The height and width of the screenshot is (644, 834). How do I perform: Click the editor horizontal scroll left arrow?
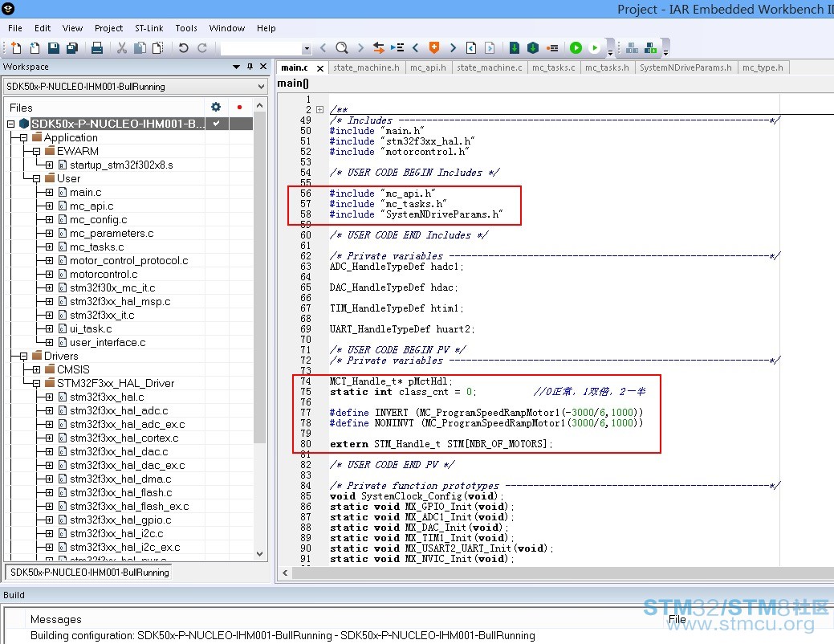pos(286,573)
